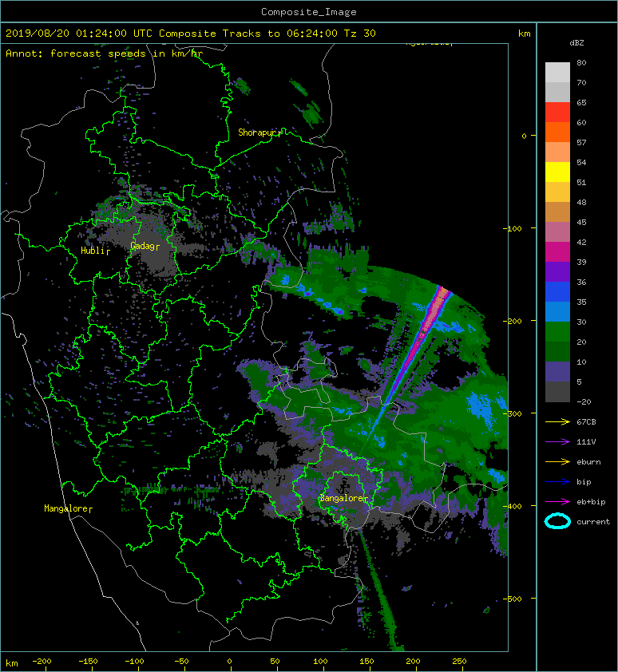The height and width of the screenshot is (672, 618).
Task: Pick the slate purple 10-5 dBZ swatch
Action: (557, 372)
